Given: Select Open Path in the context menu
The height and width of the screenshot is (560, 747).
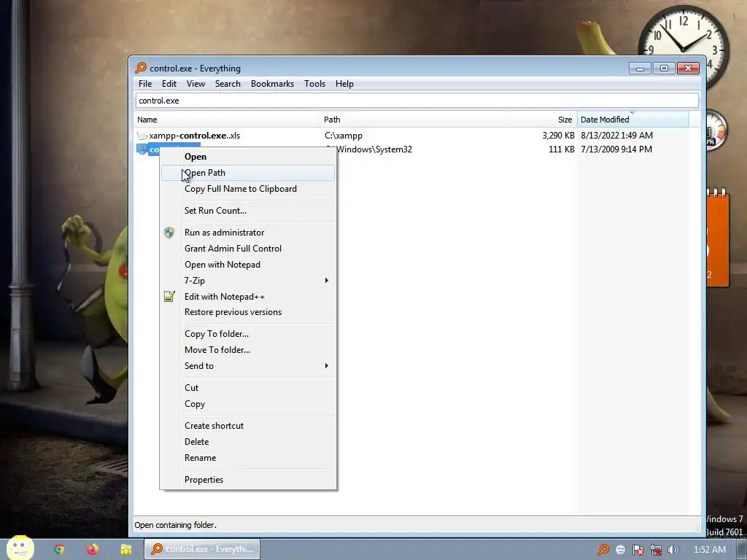Looking at the screenshot, I should pos(248,173).
